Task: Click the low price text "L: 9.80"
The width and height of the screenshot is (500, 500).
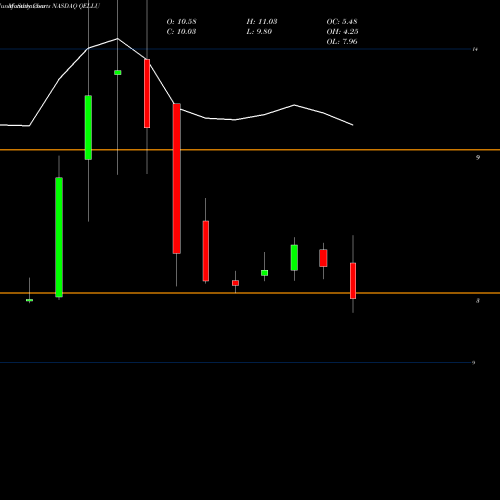Action: 259,32
